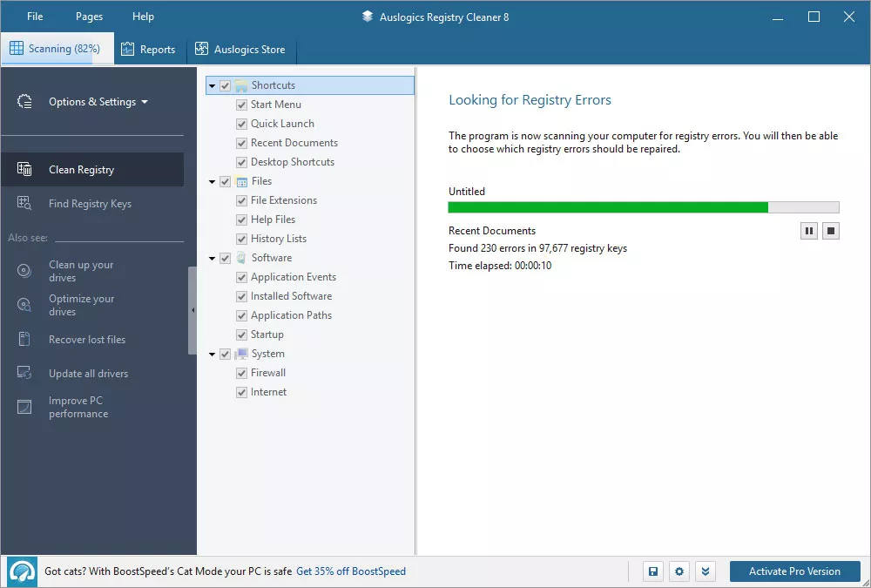Click the double-chevron down icon
Viewport: 871px width, 588px height.
coord(705,571)
